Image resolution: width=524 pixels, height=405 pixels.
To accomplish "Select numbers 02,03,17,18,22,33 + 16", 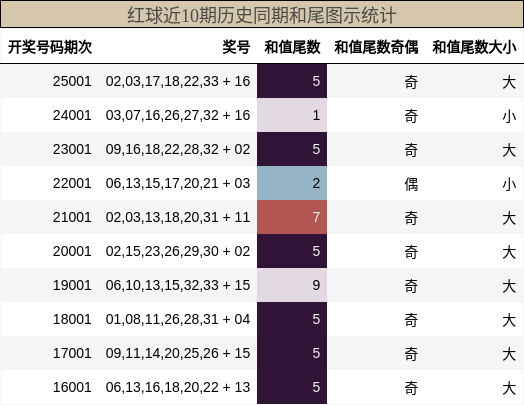I will click(x=178, y=81).
